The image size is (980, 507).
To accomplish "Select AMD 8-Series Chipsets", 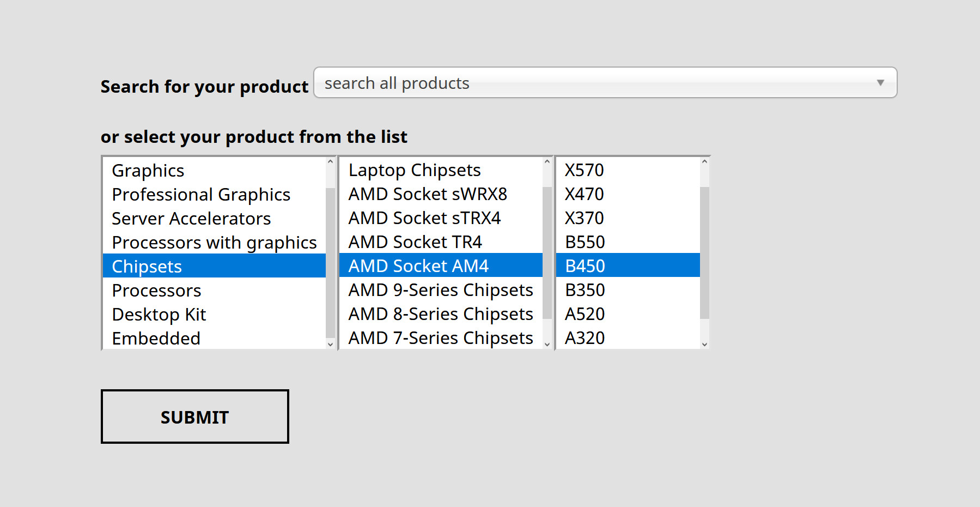I will click(x=441, y=313).
